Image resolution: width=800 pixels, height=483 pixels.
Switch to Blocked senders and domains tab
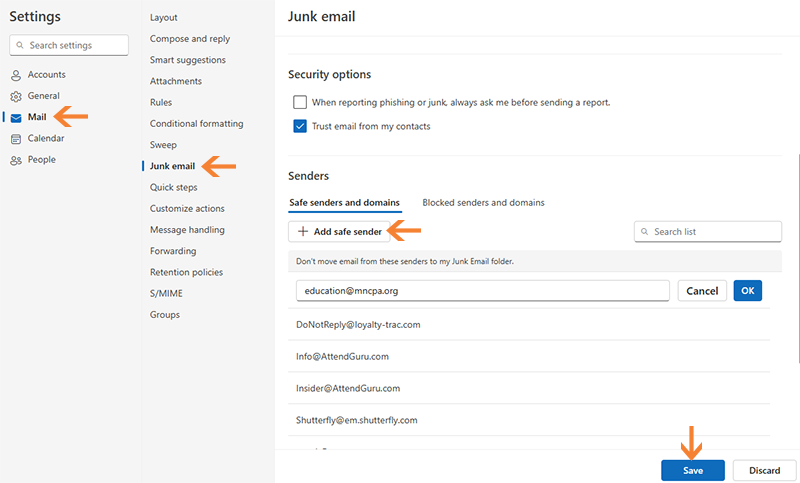483,203
